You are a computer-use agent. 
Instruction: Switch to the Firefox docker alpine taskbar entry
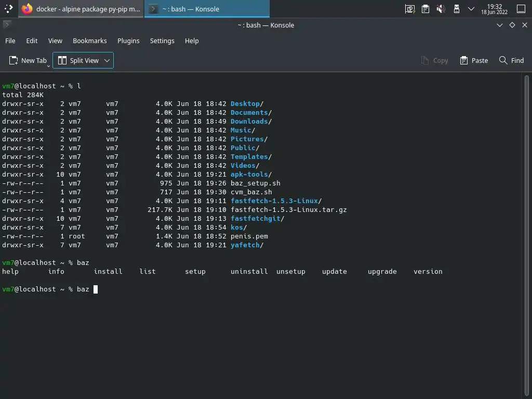click(81, 9)
